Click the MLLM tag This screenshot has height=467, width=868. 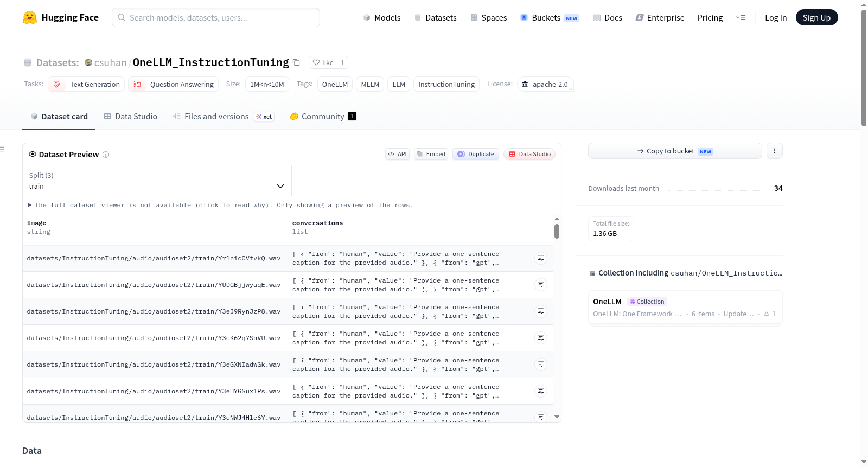(x=370, y=84)
